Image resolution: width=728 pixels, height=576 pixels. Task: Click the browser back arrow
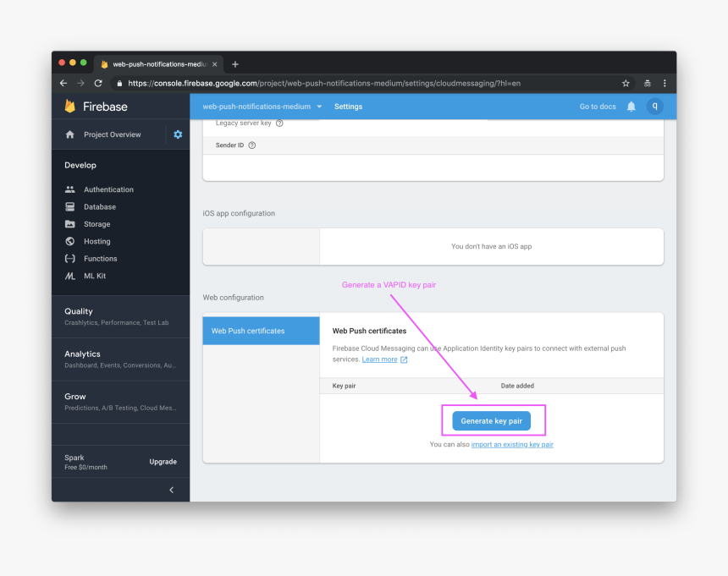point(63,83)
